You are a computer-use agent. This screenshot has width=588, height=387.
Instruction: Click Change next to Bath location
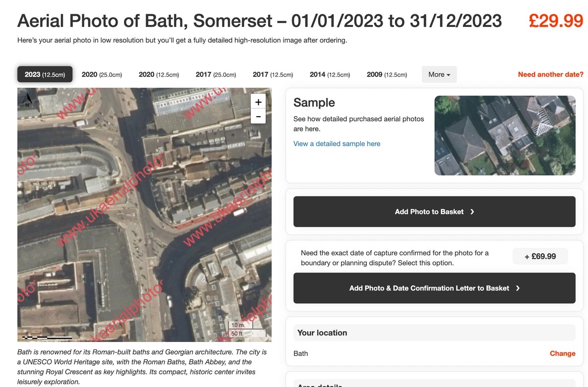562,353
